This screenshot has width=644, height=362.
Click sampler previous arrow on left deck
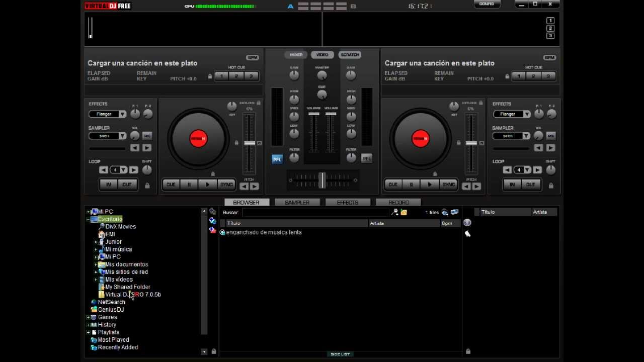pos(135,148)
